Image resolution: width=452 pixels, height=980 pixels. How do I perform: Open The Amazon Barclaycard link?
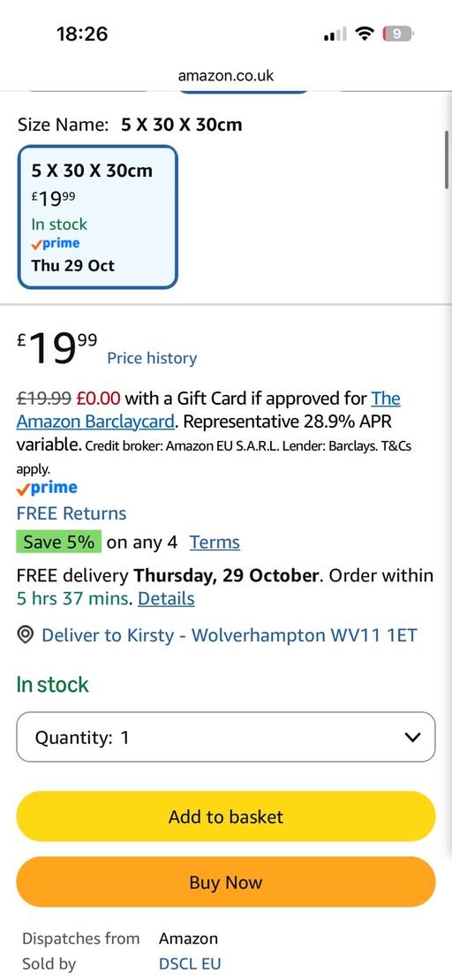click(x=209, y=410)
